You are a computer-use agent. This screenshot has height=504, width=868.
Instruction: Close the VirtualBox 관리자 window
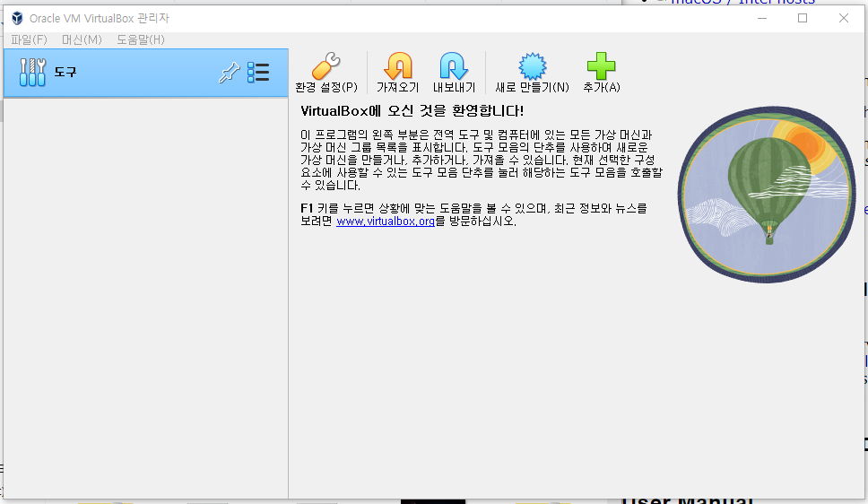click(843, 18)
